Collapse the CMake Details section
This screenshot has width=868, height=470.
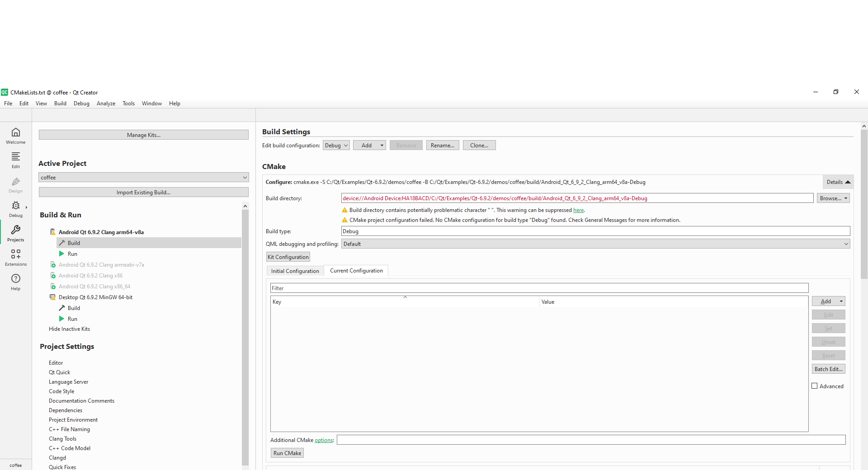point(838,182)
